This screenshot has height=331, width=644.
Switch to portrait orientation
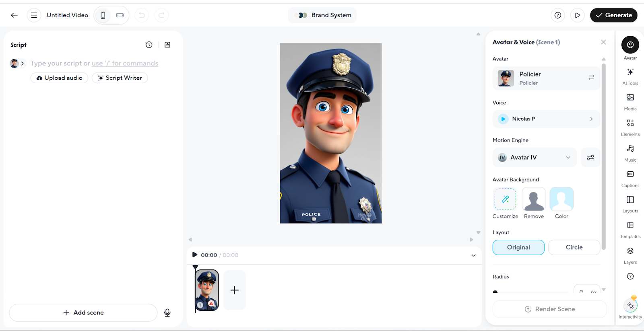click(103, 15)
